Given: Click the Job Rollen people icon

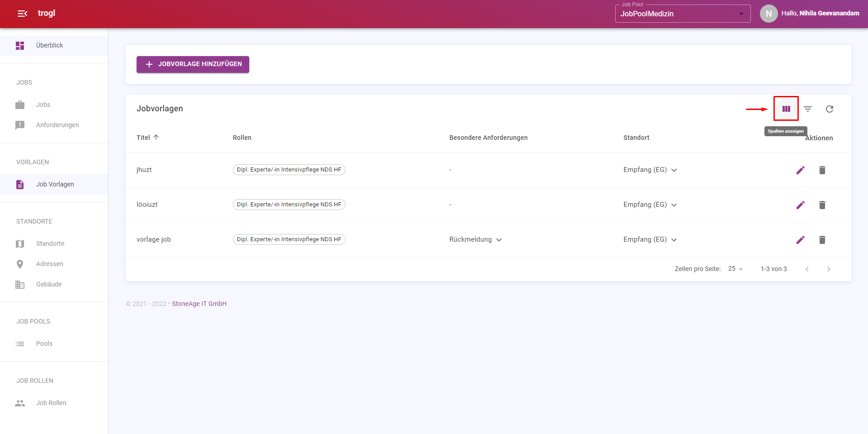Looking at the screenshot, I should point(20,403).
